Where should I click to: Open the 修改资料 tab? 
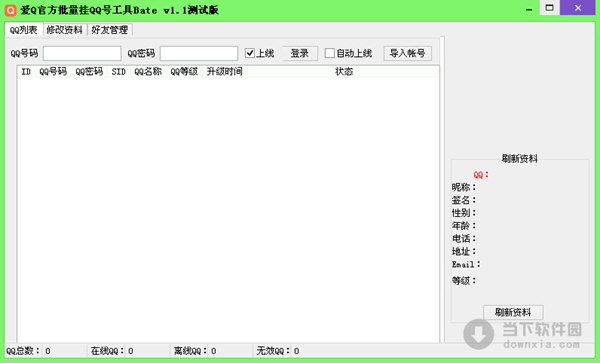pyautogui.click(x=64, y=30)
